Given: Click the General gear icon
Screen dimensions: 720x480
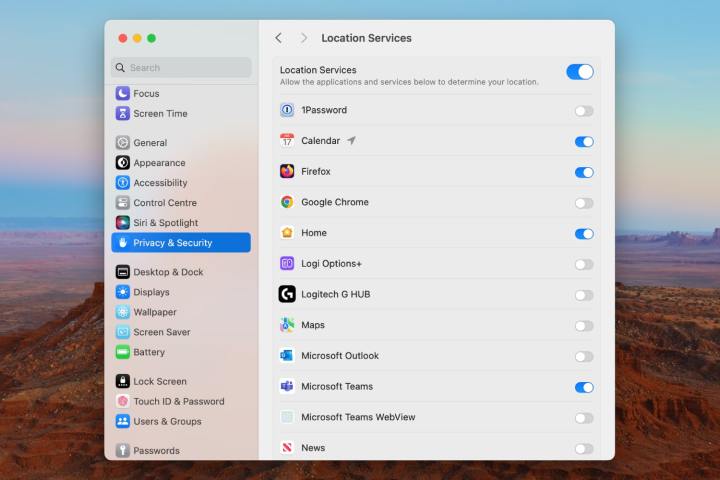Looking at the screenshot, I should tap(123, 143).
